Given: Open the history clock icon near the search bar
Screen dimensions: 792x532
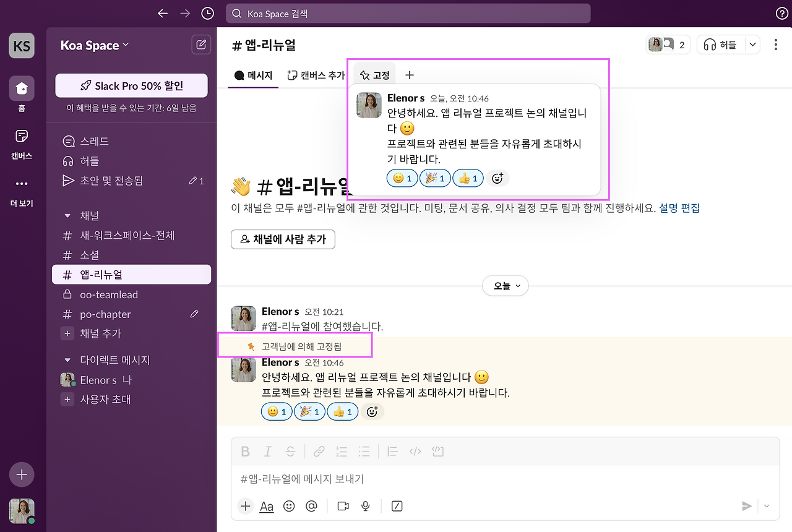Looking at the screenshot, I should (x=207, y=13).
